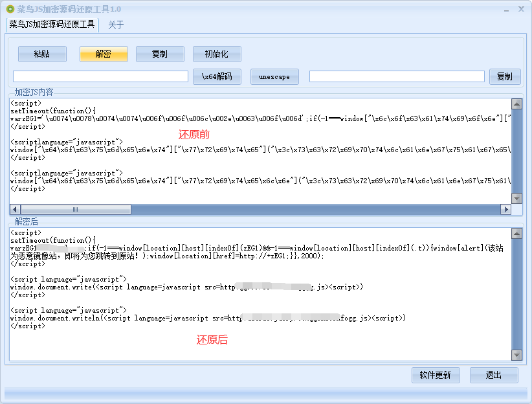This screenshot has height=404, width=532.
Task: Click the left input field for hex decoding
Action: coord(100,76)
